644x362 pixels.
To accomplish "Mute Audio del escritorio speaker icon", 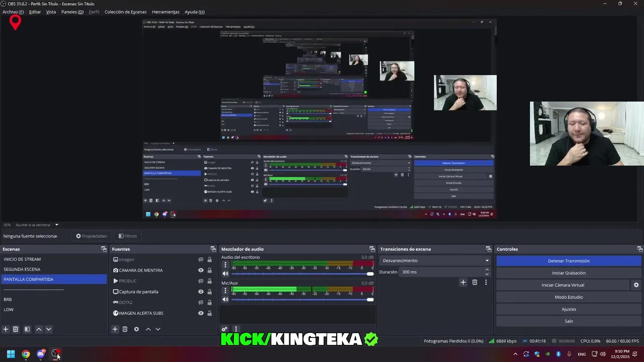I will click(225, 274).
